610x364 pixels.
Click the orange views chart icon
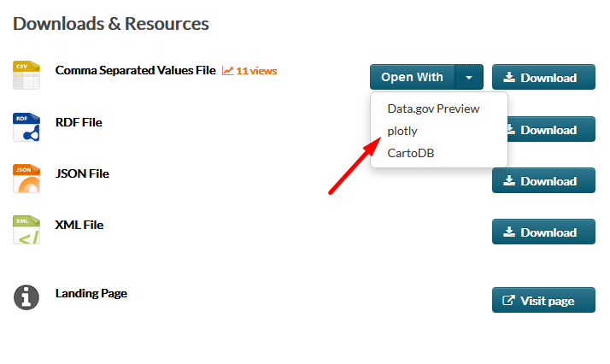pyautogui.click(x=227, y=71)
